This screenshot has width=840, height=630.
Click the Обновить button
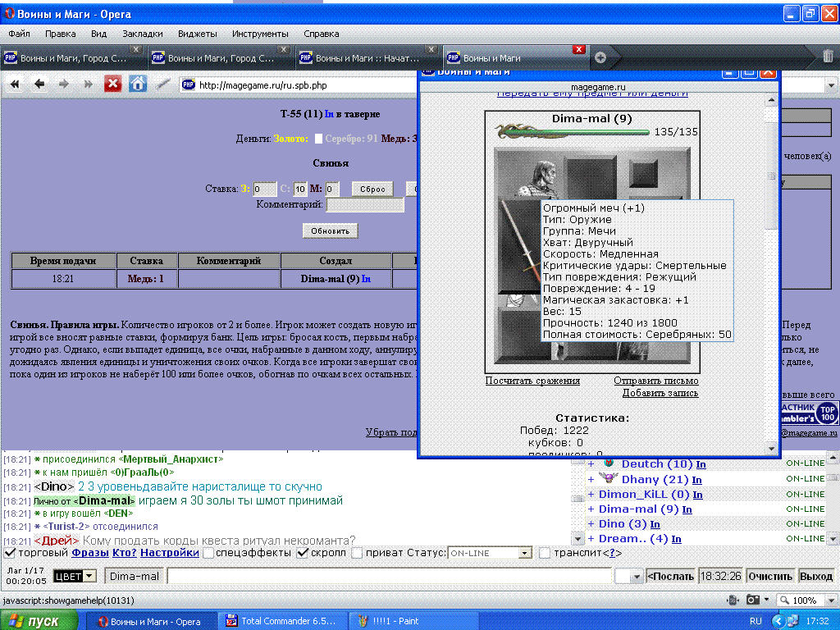point(331,231)
